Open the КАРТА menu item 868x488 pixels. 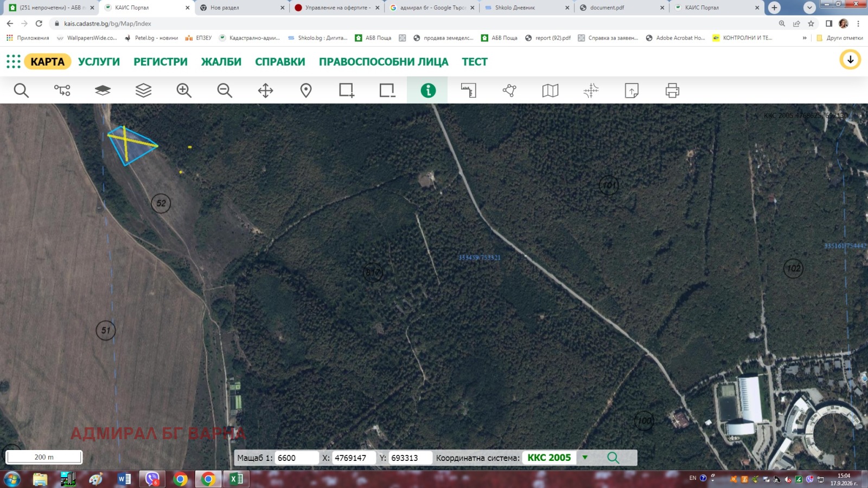(47, 61)
